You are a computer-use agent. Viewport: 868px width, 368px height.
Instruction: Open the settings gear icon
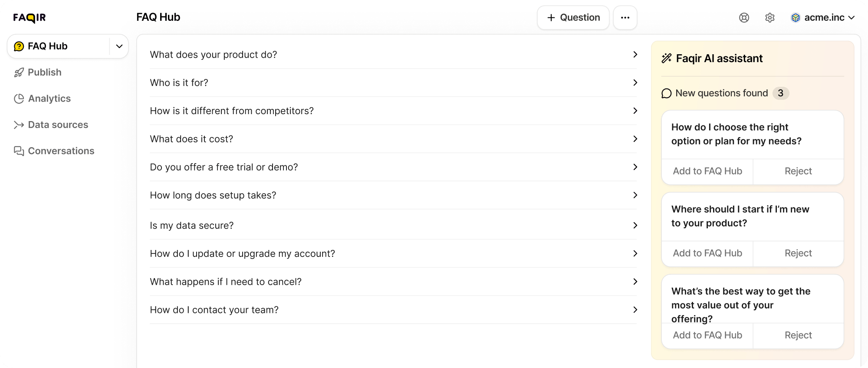(769, 18)
